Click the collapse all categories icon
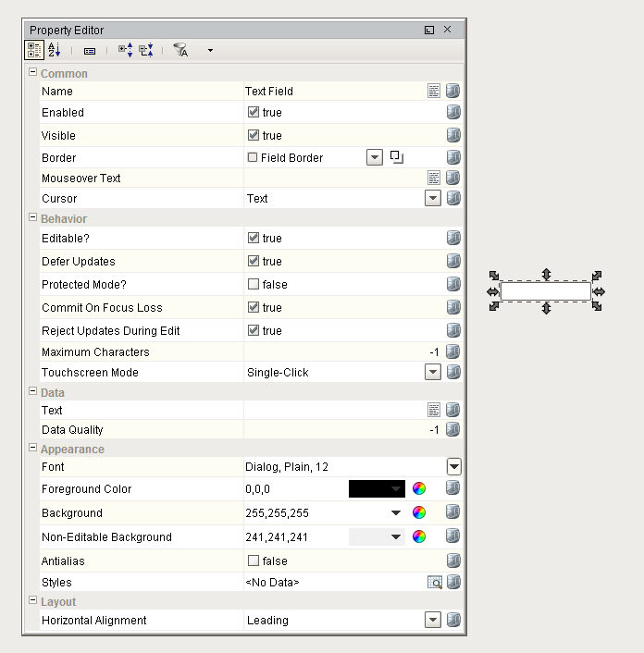 (145, 51)
